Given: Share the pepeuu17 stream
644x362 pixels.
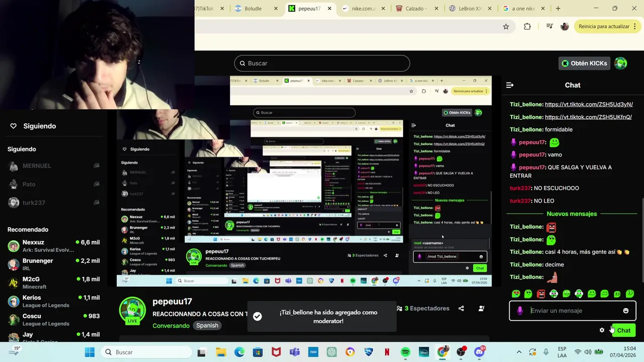Looking at the screenshot, I should pos(461,308).
